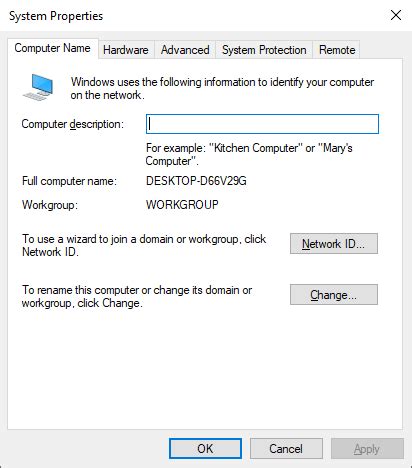Confirm with the OK button
This screenshot has width=412, height=468.
tap(205, 449)
